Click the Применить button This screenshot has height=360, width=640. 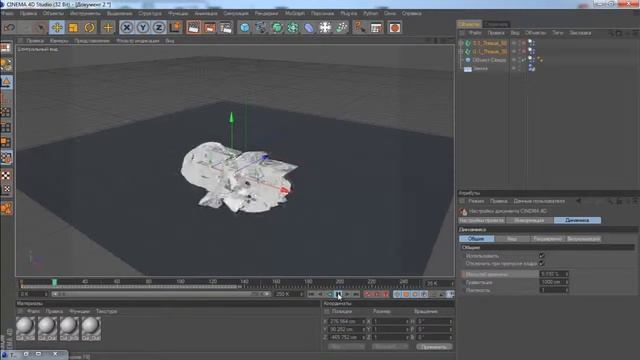point(434,347)
